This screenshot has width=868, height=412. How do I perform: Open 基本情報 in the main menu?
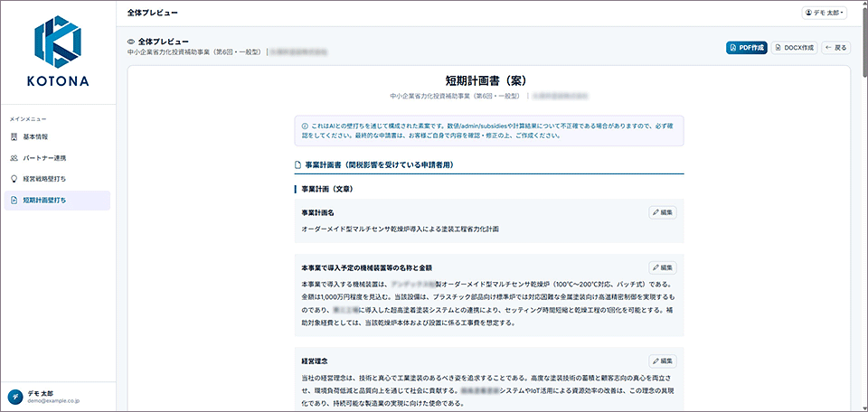click(57, 136)
